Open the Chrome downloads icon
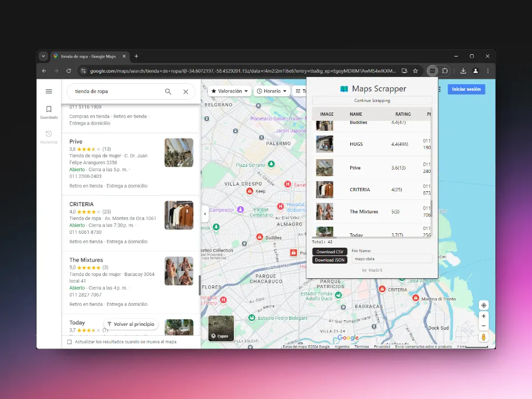 click(463, 71)
